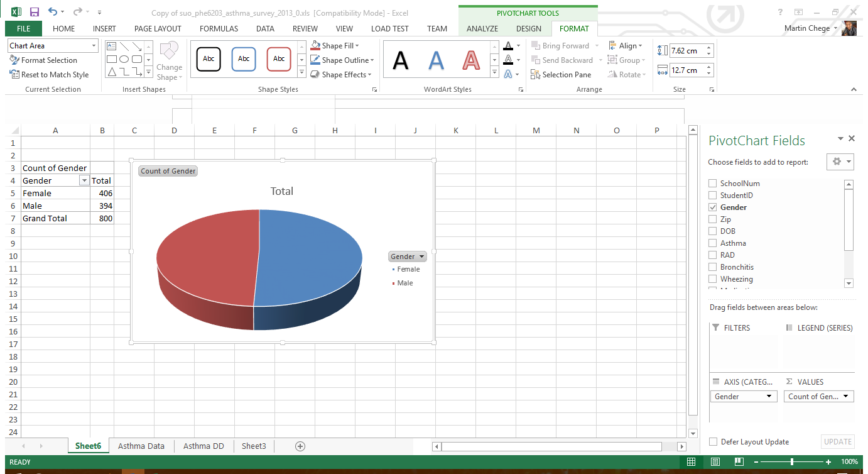
Task: Switch to the DESIGN ribbon tab
Action: click(528, 28)
